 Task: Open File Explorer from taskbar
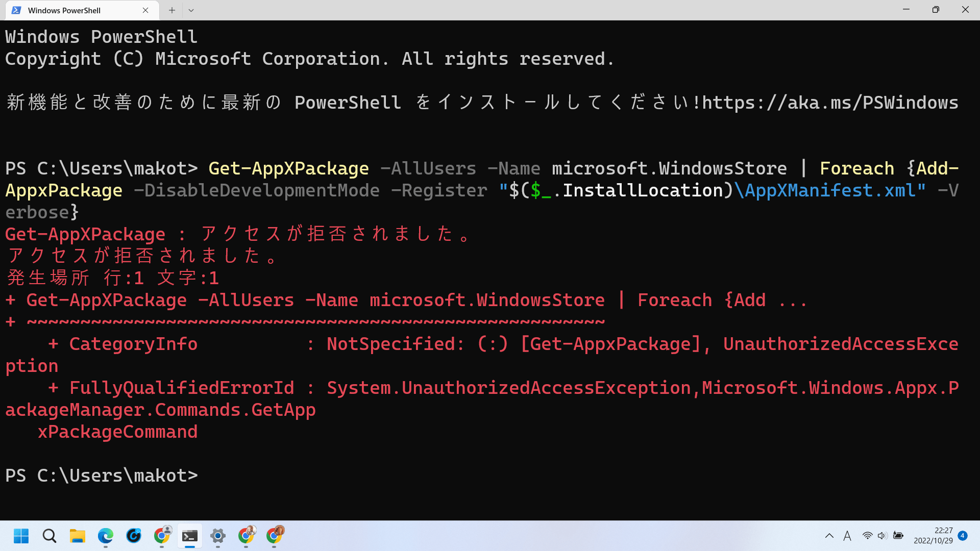(78, 536)
